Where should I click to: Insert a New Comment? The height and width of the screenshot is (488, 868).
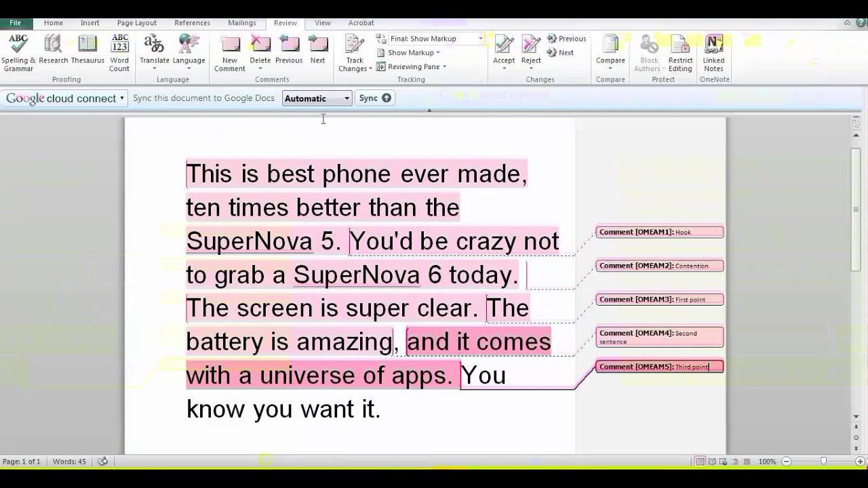click(230, 54)
